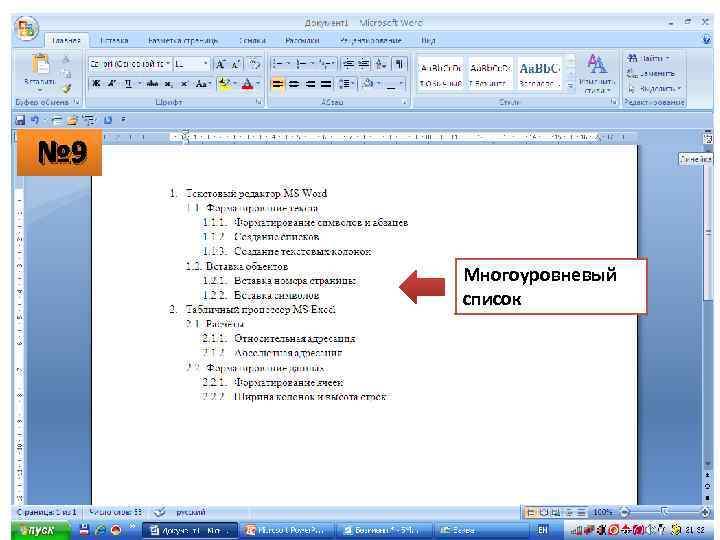The width and height of the screenshot is (720, 540).
Task: Toggle strikethrough formatting (abc)
Action: coord(152,84)
